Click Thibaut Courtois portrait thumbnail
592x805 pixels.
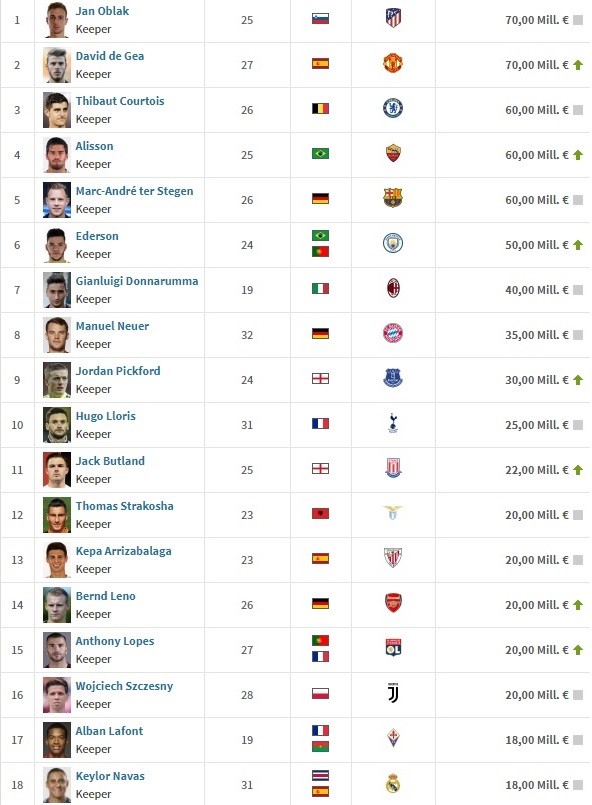(x=56, y=110)
